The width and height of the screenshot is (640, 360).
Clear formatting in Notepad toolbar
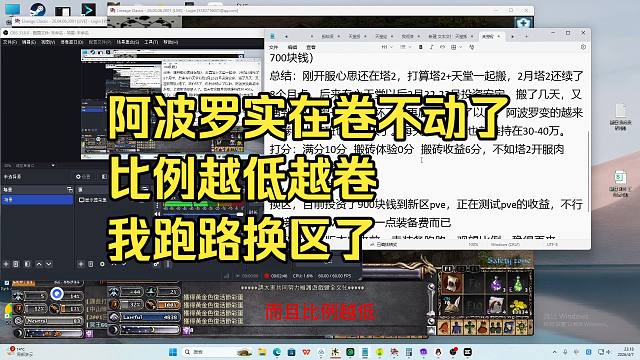tap(471, 47)
